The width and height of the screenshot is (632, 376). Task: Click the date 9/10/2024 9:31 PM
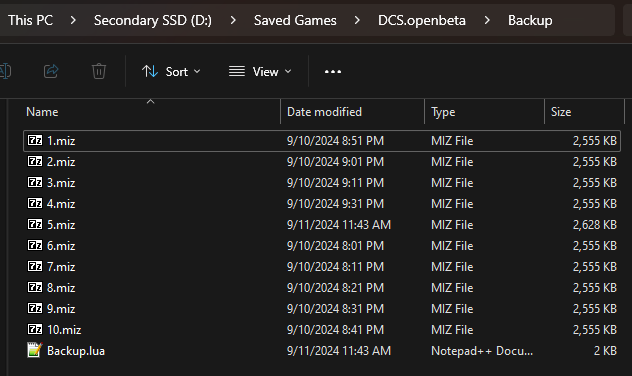pos(335,204)
